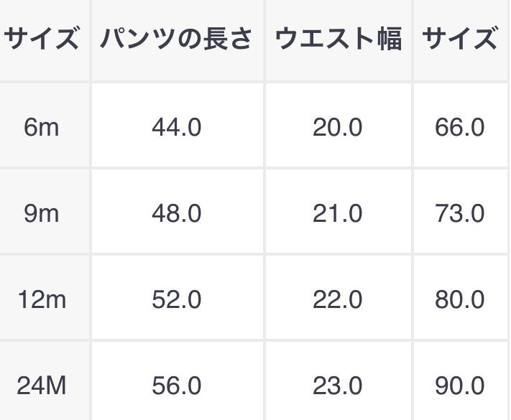Screen dimensions: 511x420
Task: Select the 66.0 size cell
Action: tap(460, 127)
